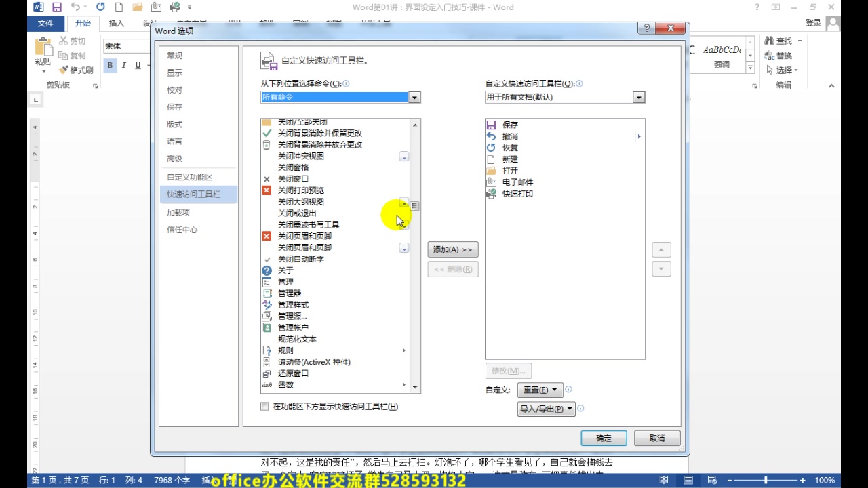Click the 添加(A) >> button

pyautogui.click(x=453, y=249)
